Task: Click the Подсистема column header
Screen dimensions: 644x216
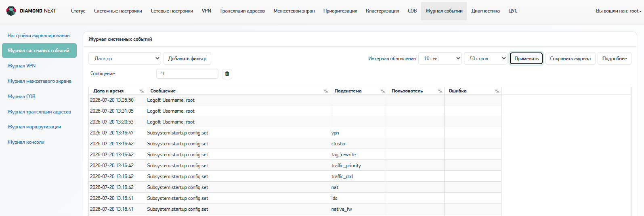Action: (x=359, y=91)
